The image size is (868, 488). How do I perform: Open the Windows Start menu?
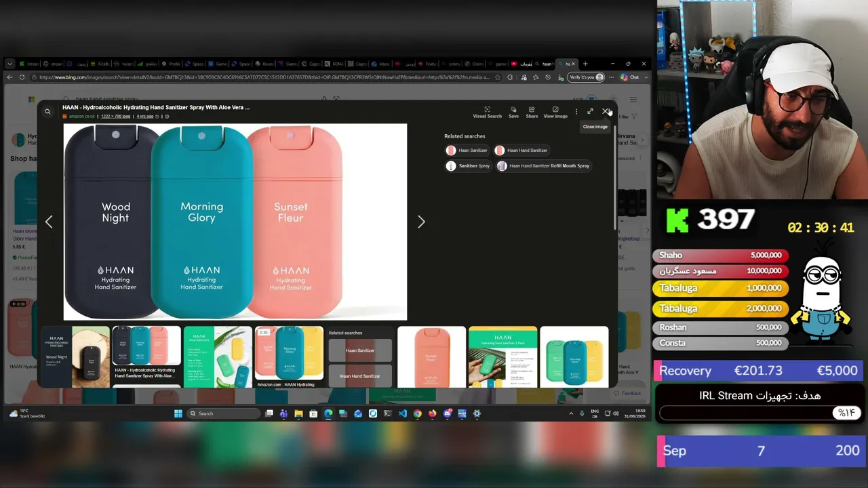[178, 413]
